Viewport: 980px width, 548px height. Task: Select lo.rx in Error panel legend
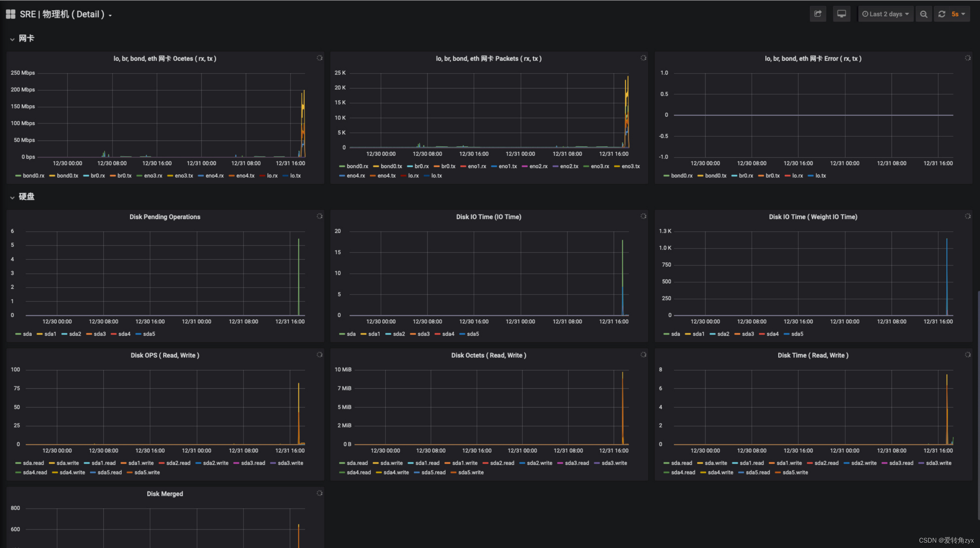coord(797,176)
